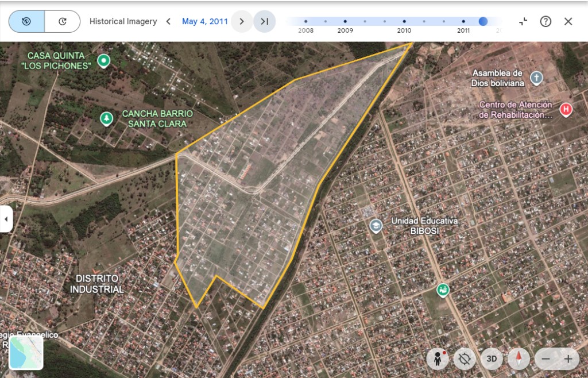
Task: Toggle 3D view mode
Action: (492, 359)
